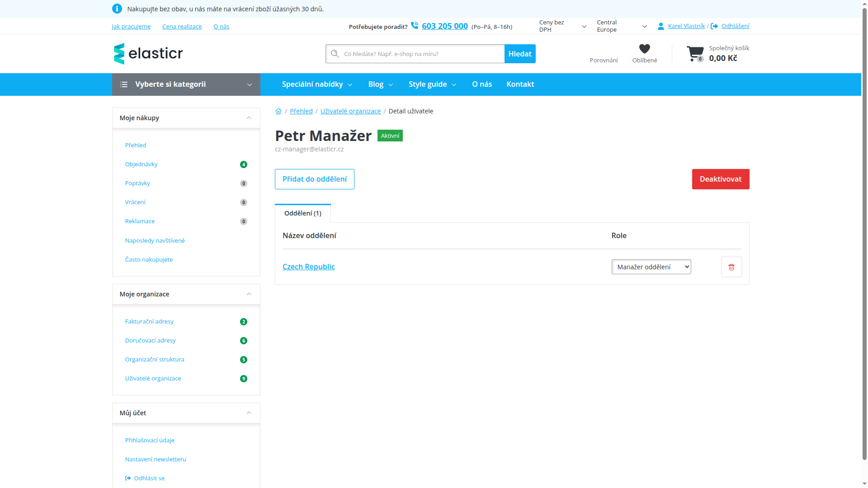Expand Vyberte si kategorii category menu

186,84
